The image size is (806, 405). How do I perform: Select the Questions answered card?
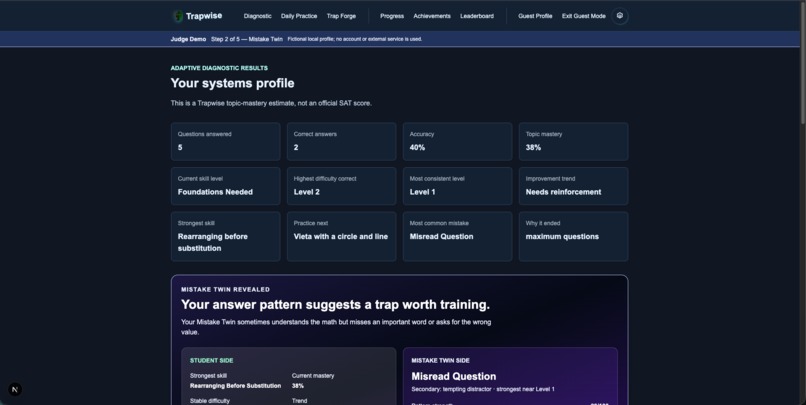click(226, 141)
